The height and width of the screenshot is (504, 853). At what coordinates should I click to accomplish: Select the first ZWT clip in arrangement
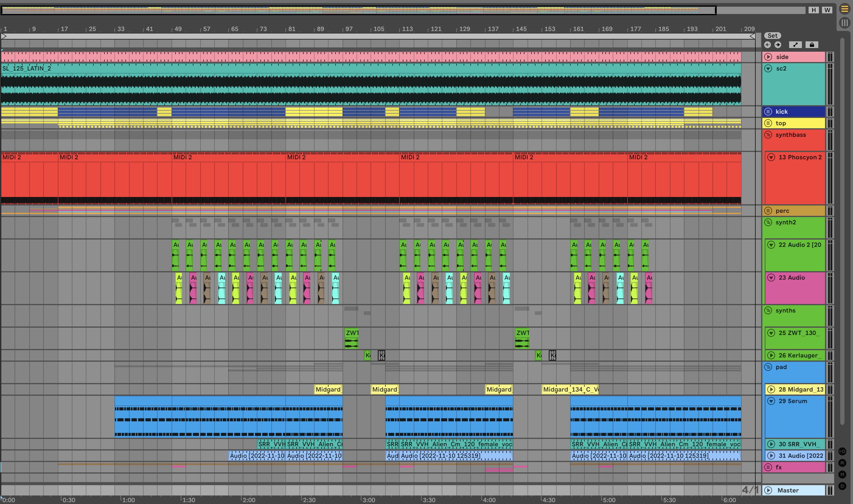351,333
